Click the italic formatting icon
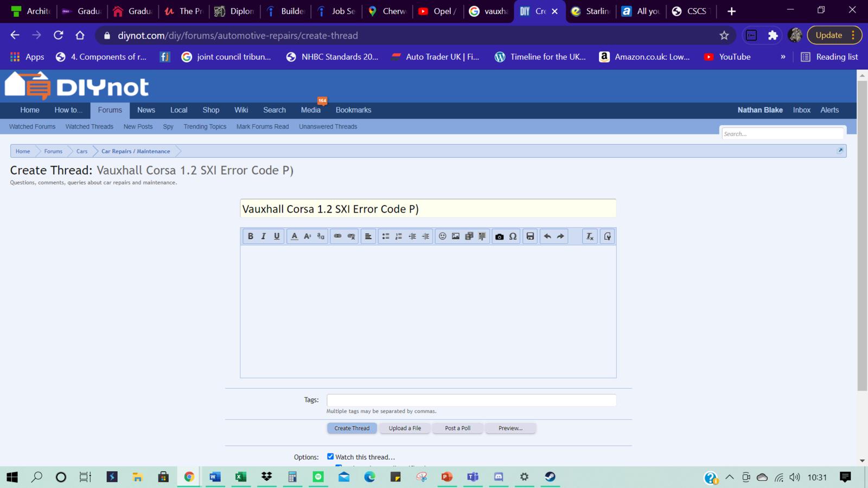This screenshot has width=868, height=488. 264,236
